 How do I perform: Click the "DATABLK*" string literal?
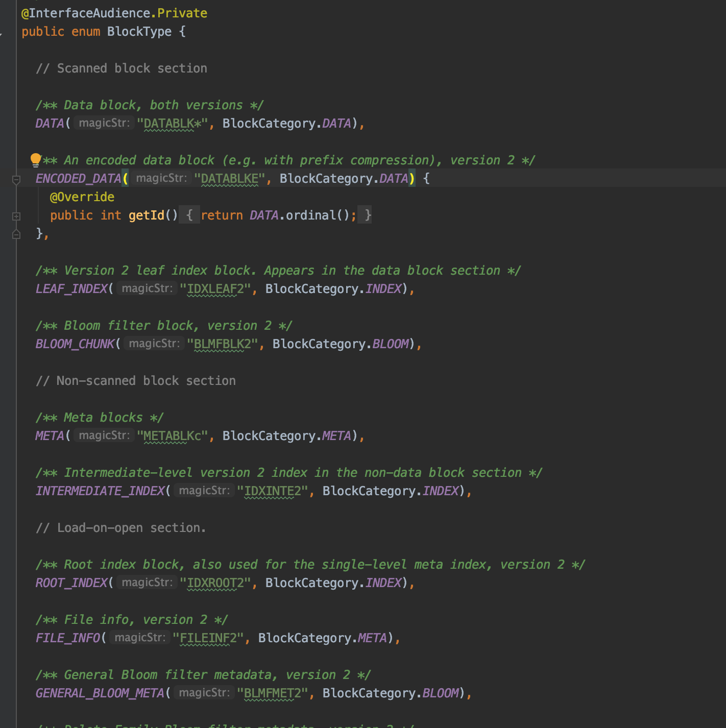[172, 124]
